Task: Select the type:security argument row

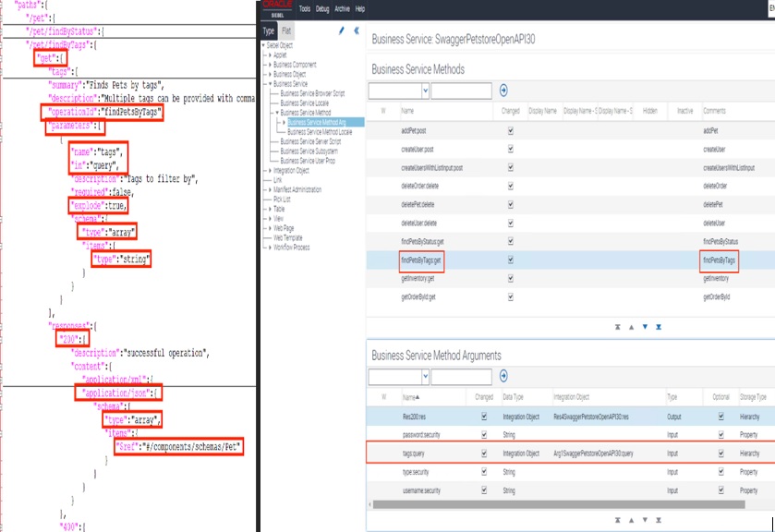Action: pyautogui.click(x=570, y=472)
